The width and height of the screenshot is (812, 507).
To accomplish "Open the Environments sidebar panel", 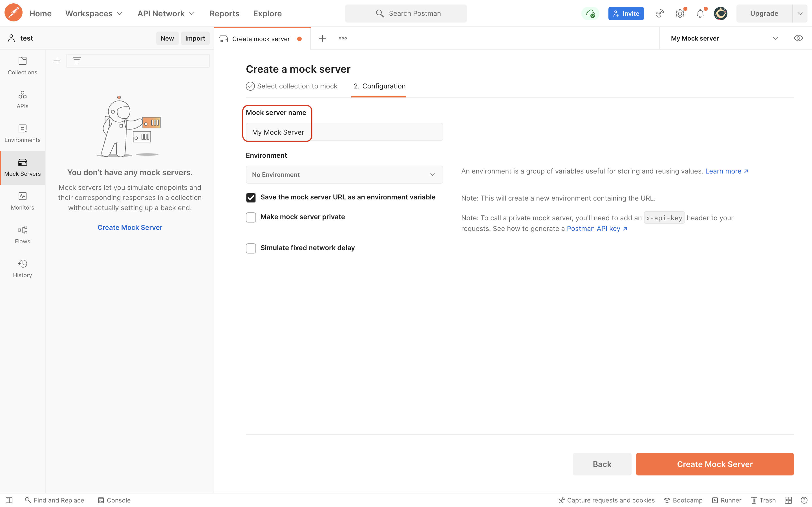I will pos(23,133).
